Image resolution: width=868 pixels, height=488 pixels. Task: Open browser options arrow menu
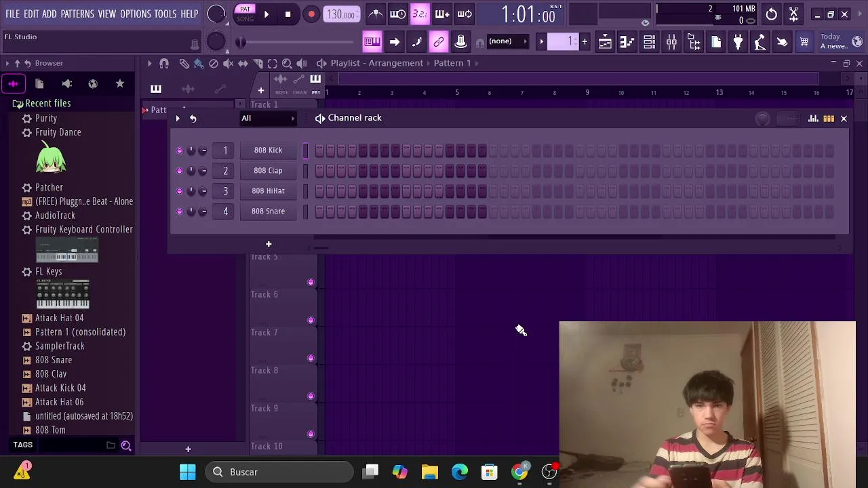pos(7,63)
